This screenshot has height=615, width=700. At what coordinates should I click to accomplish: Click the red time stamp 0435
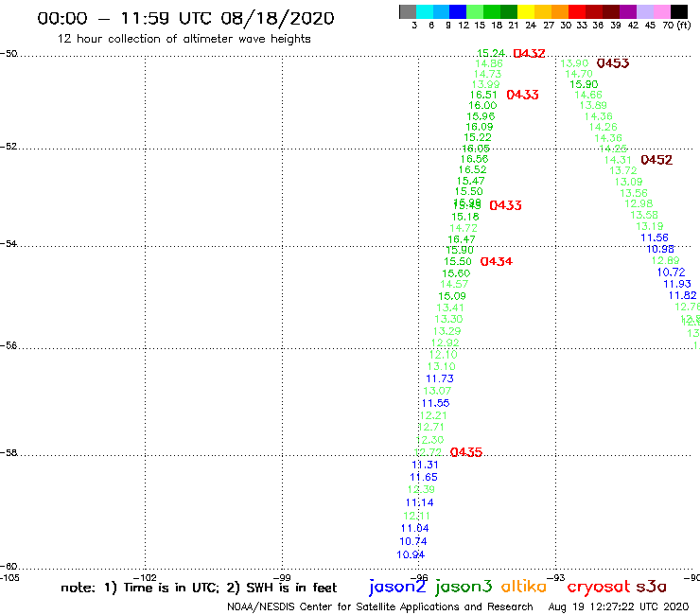(x=466, y=452)
